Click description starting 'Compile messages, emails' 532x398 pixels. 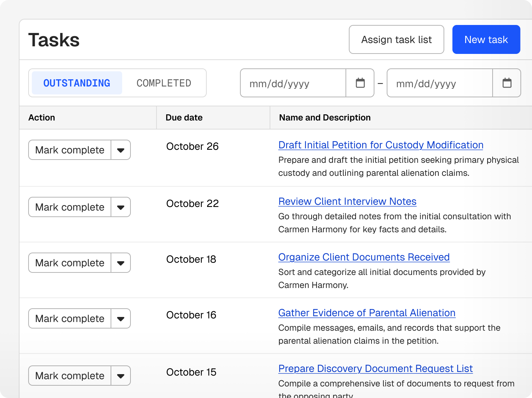389,334
